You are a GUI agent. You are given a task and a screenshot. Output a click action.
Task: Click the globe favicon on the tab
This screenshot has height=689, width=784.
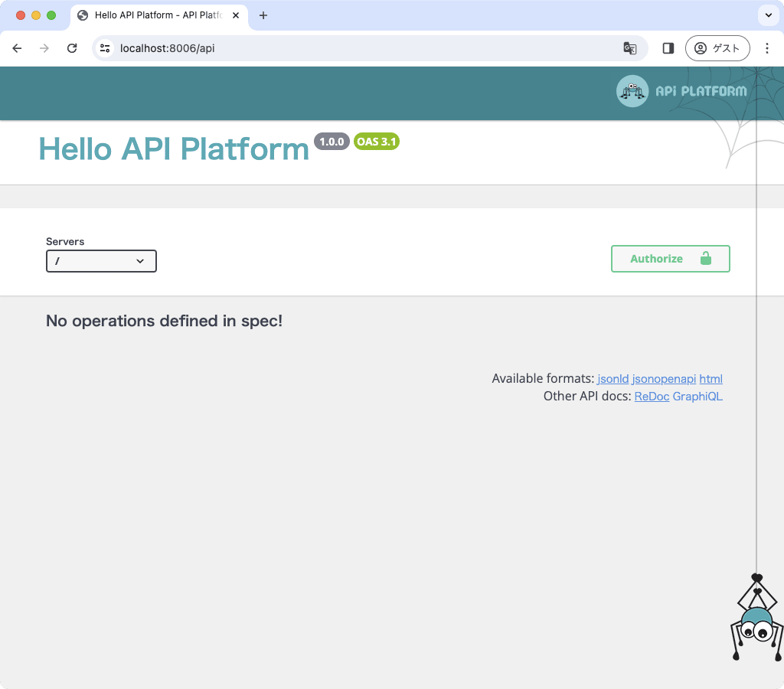click(x=83, y=15)
